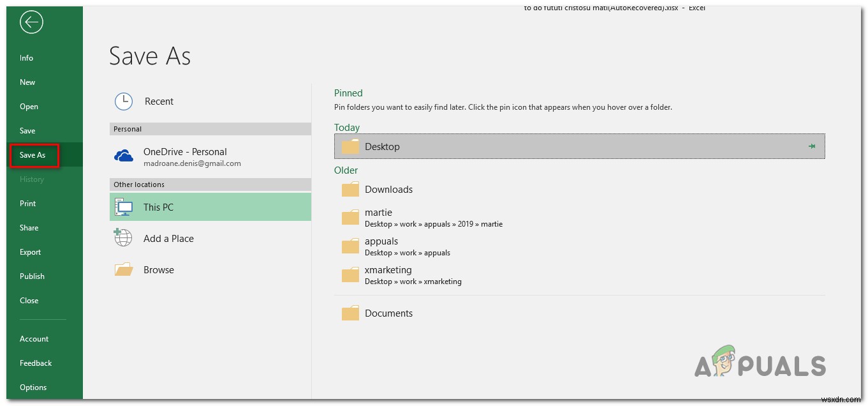The image size is (868, 406).
Task: Open Excel Options
Action: [33, 387]
